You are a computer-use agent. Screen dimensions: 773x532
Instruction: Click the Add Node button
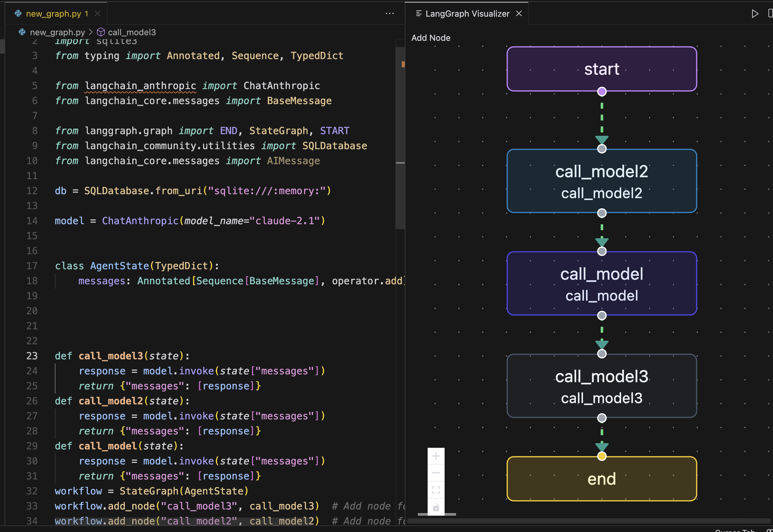[431, 38]
